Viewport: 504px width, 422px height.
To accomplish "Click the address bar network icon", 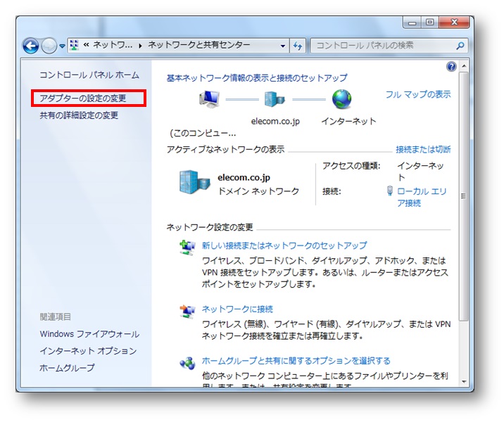I will (74, 45).
